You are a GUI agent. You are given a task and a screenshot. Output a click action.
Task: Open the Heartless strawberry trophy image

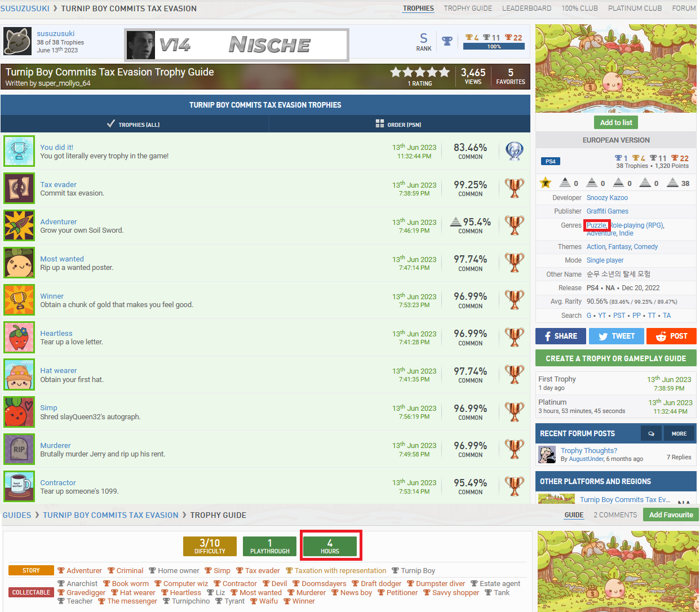pyautogui.click(x=19, y=337)
